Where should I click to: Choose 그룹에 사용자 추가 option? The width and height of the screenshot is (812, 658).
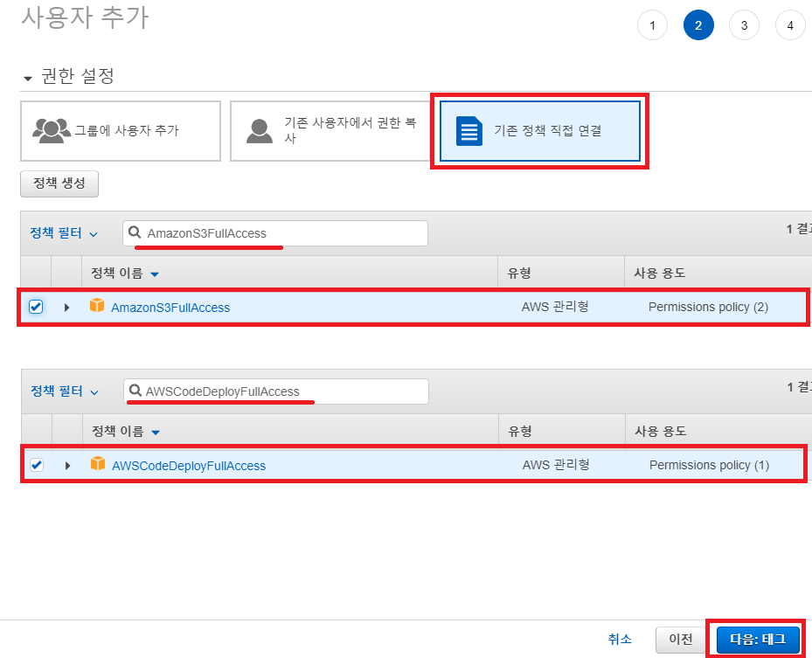(x=121, y=131)
